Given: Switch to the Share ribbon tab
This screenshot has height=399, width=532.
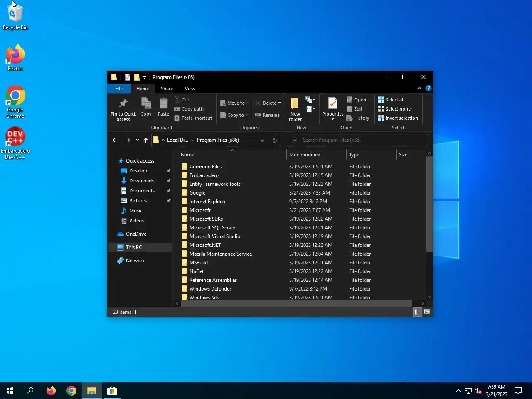Looking at the screenshot, I should point(167,89).
